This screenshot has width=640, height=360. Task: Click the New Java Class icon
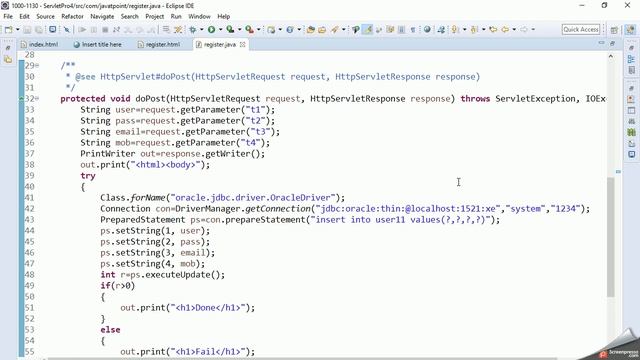pos(290,29)
